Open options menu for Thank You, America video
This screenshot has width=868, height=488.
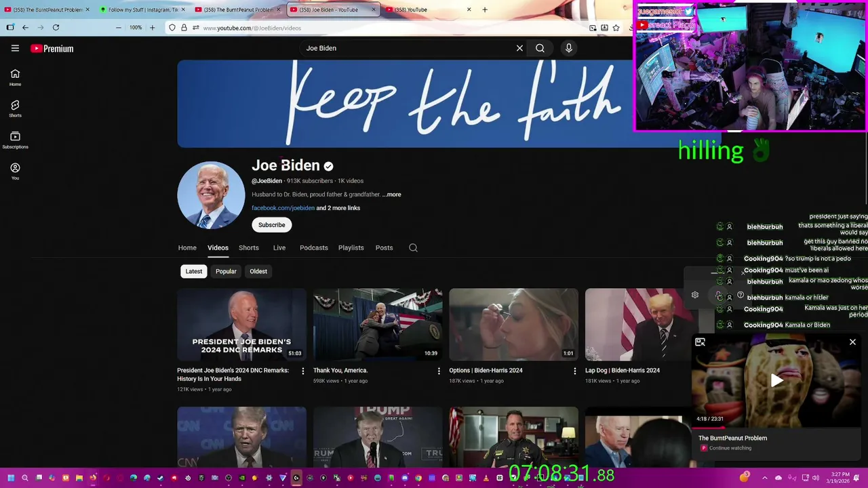(x=439, y=371)
